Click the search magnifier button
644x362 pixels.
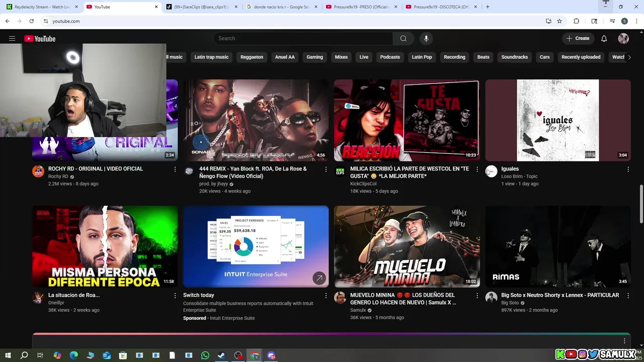404,39
